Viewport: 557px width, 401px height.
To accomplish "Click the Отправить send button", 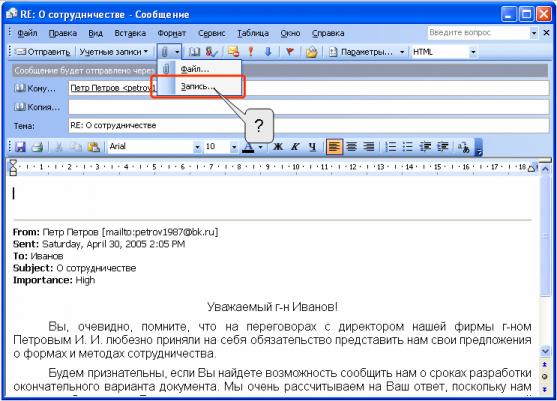I will (44, 52).
